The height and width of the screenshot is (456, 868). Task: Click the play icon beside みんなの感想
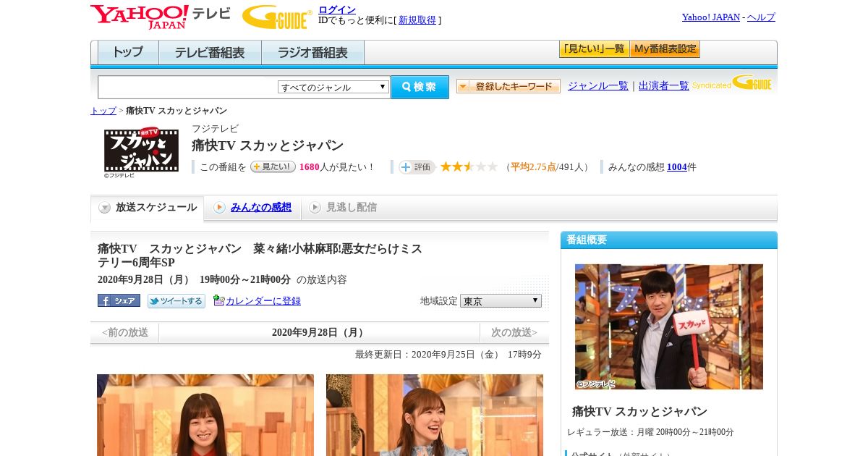tap(219, 208)
